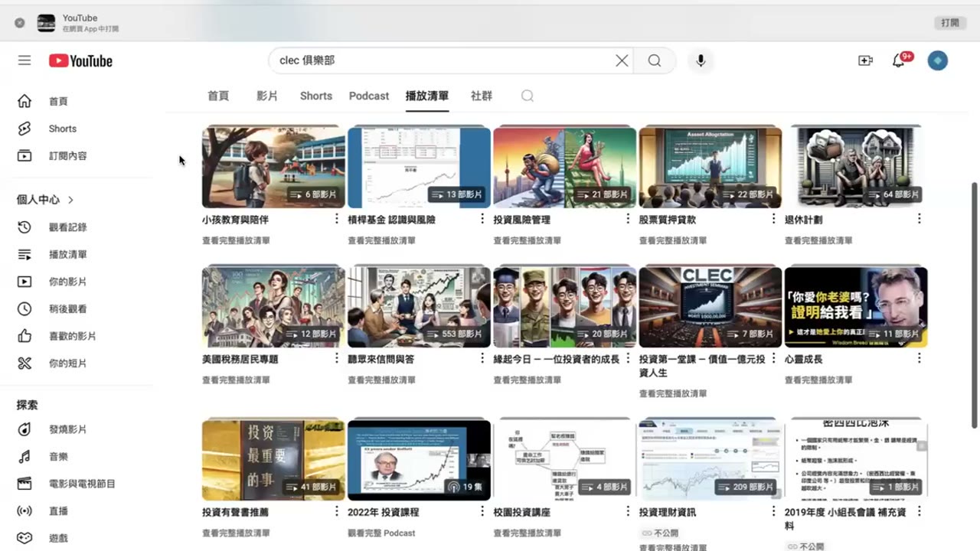Open more options for 投資風險管理
The image size is (980, 551).
click(x=628, y=219)
